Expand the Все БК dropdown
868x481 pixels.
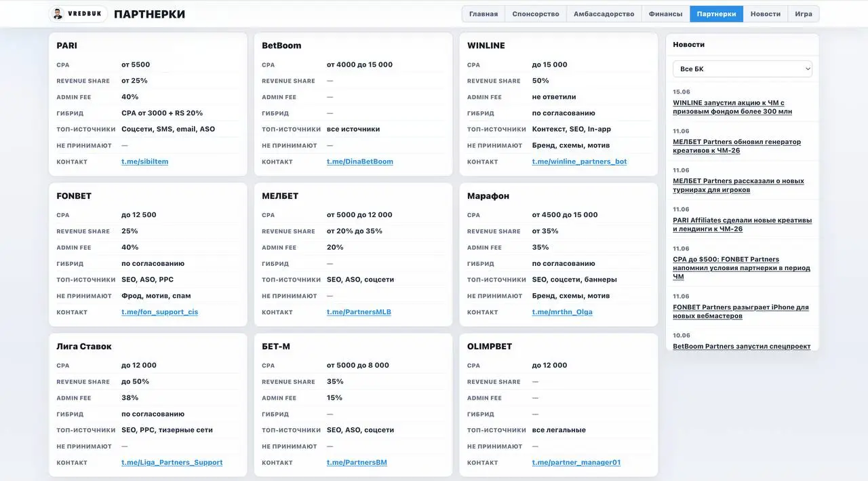[743, 69]
